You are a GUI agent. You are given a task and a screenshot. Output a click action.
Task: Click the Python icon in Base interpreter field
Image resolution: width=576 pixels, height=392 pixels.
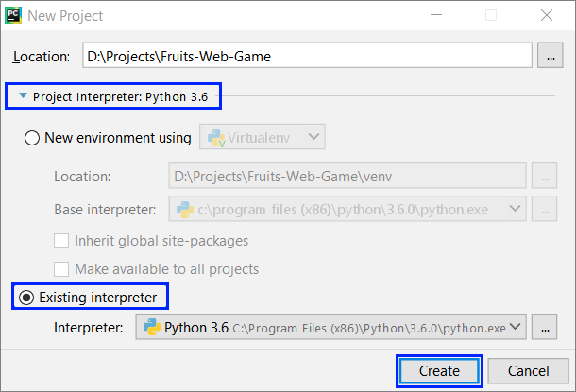pyautogui.click(x=179, y=208)
